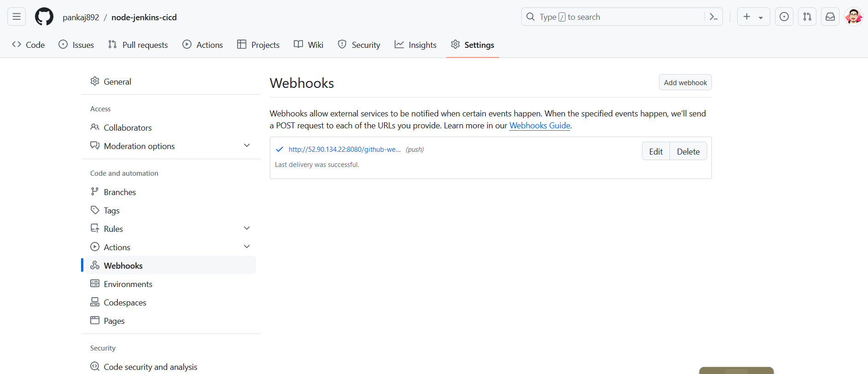The image size is (868, 374).
Task: Open the notifications inbox icon
Action: (830, 17)
